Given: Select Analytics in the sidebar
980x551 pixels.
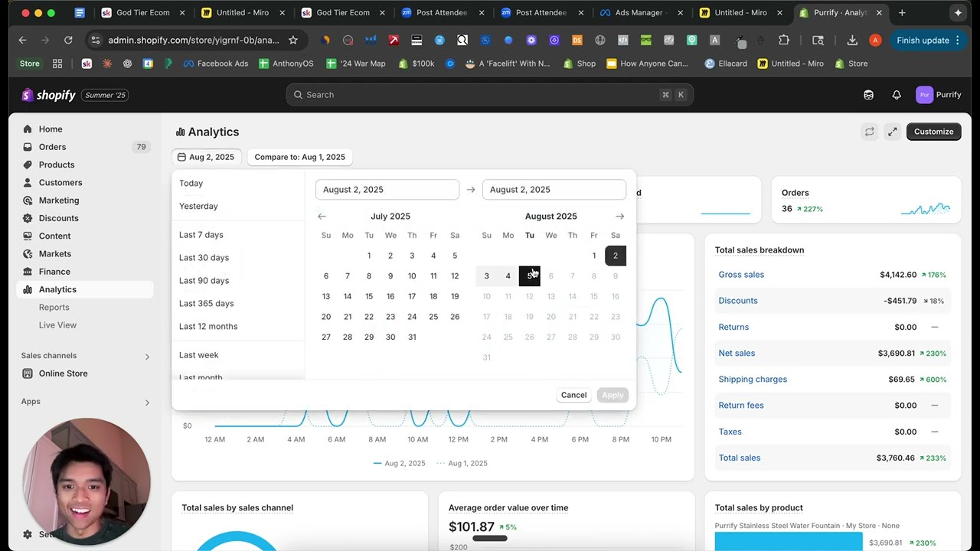Looking at the screenshot, I should click(x=57, y=289).
